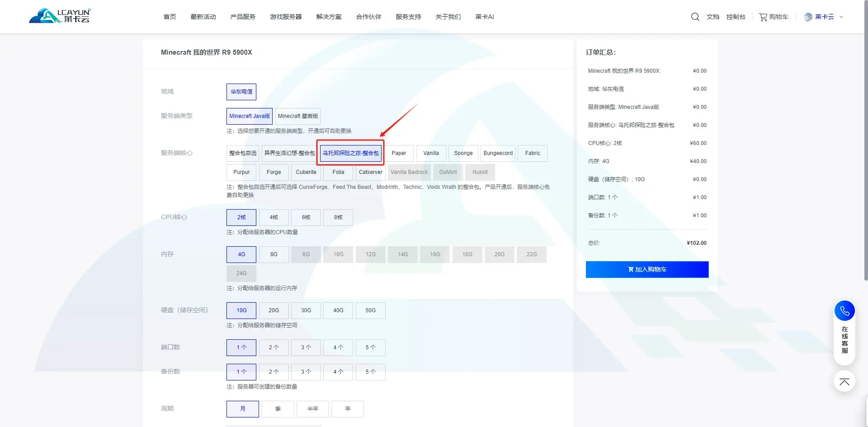This screenshot has width=868, height=427.
Task: Select 6G memory option
Action: tap(274, 254)
